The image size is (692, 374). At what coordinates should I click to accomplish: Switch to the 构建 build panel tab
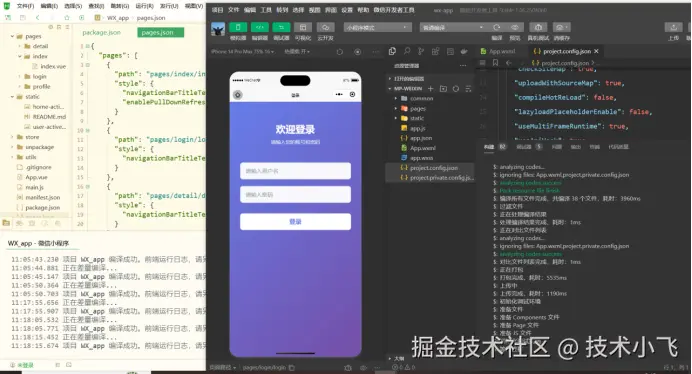pos(489,147)
